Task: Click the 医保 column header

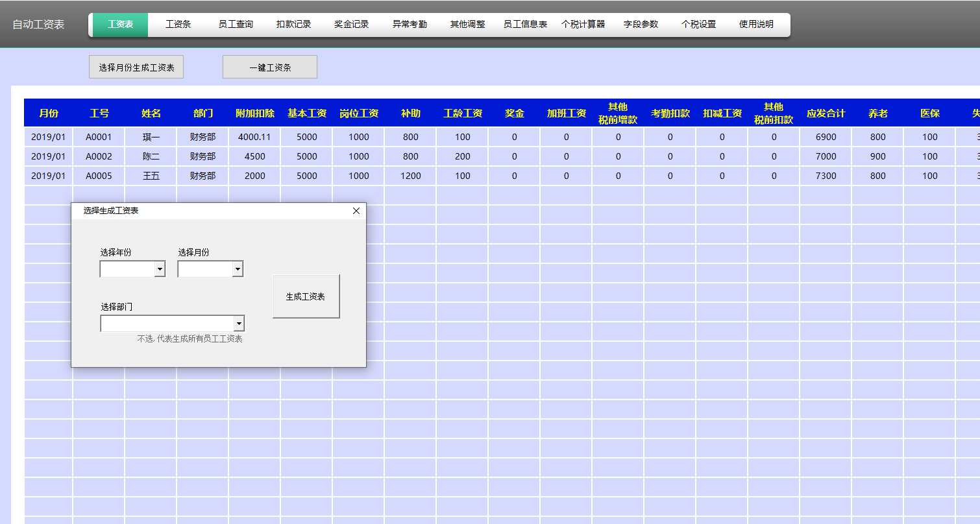Action: pyautogui.click(x=929, y=113)
